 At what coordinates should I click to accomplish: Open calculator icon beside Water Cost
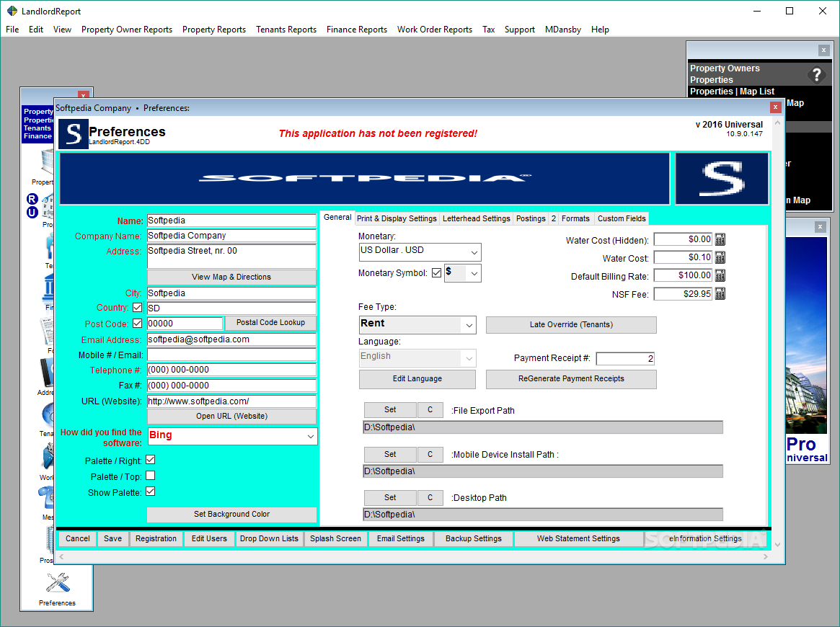(x=720, y=257)
